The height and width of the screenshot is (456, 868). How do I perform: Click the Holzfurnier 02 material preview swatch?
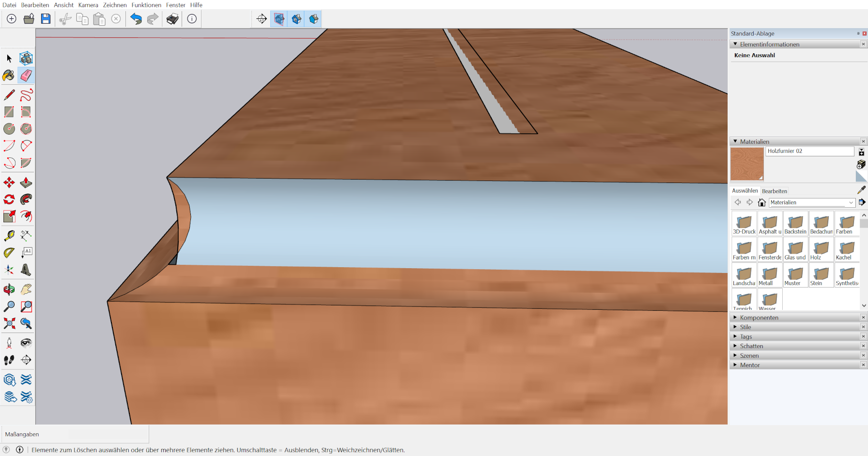click(746, 164)
